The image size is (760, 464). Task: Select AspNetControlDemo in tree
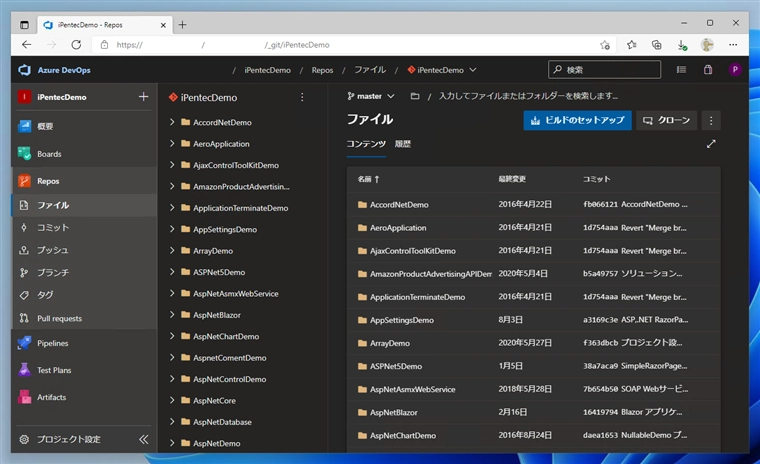pos(229,379)
